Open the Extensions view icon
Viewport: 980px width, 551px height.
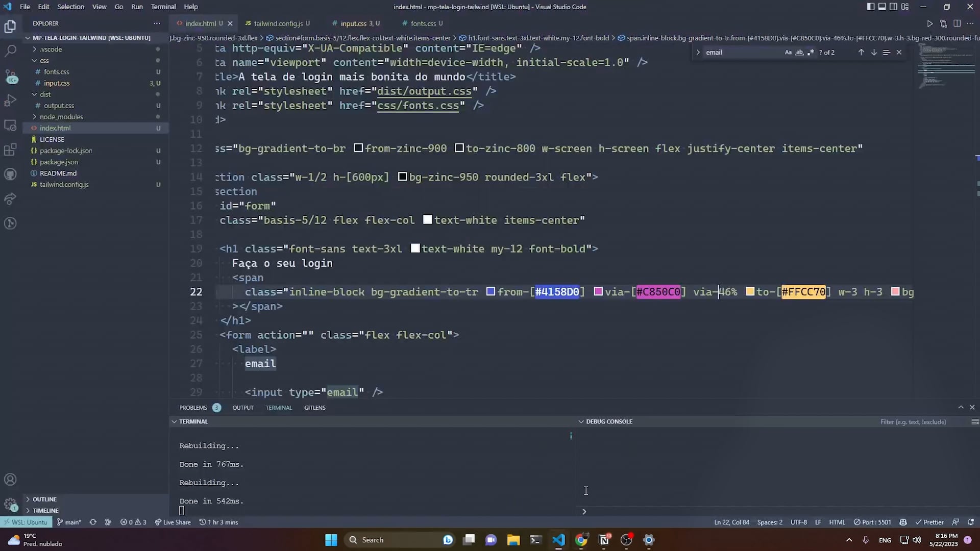[10, 150]
